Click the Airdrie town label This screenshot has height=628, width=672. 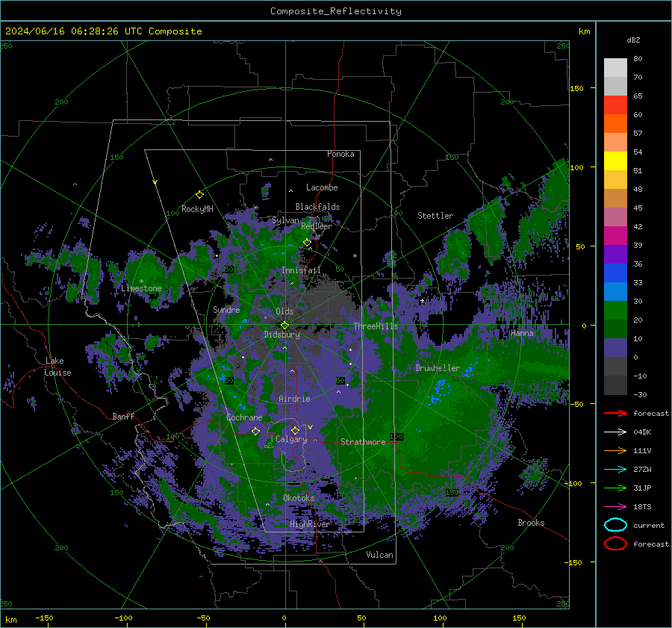point(294,399)
